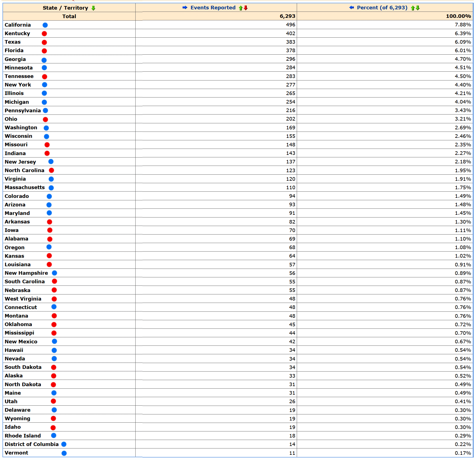Select the Alabama state name
Screen dimensions: 476x460
[16, 239]
